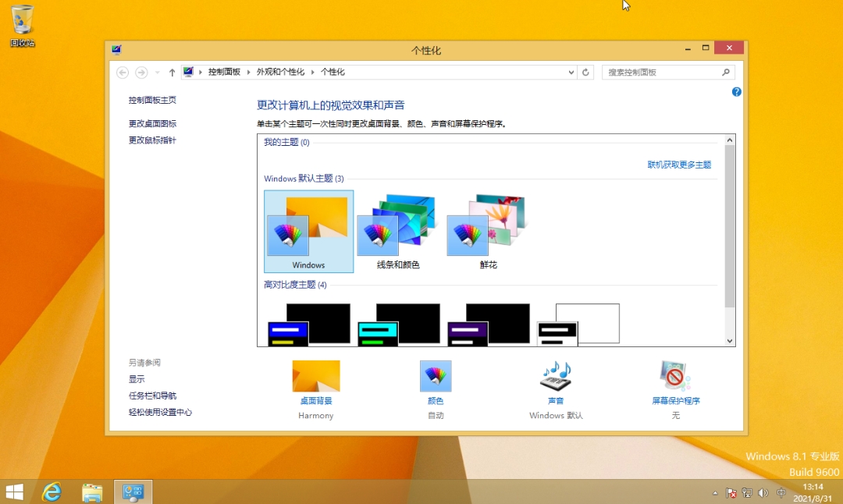Expand the address bar history dropdown
The image size is (843, 504).
coord(571,73)
